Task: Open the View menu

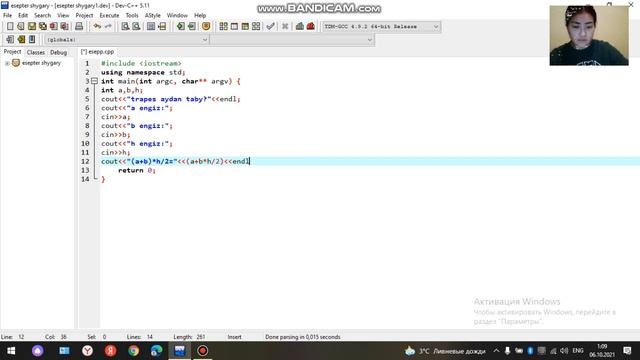Action: tap(63, 16)
